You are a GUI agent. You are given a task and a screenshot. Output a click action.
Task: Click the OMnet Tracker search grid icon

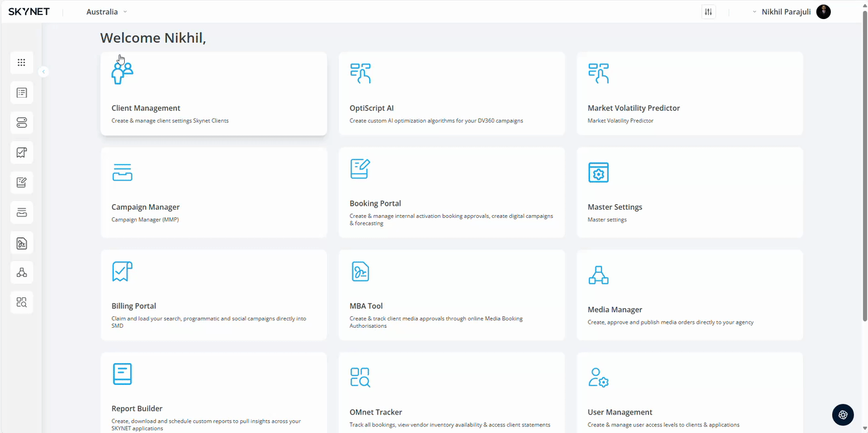click(x=360, y=377)
